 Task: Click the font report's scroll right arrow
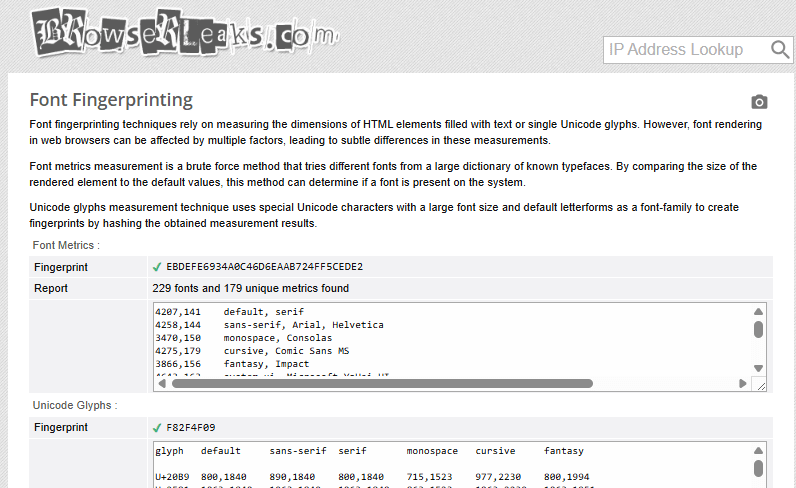743,383
